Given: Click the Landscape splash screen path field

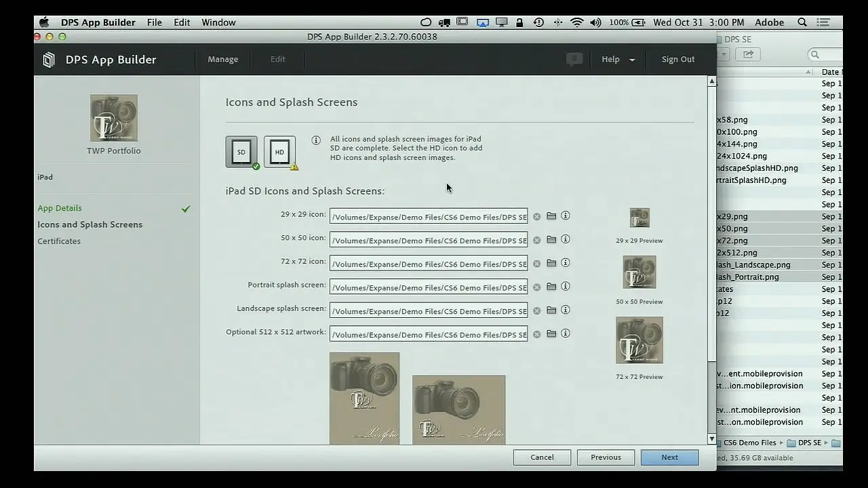Looking at the screenshot, I should [x=429, y=311].
